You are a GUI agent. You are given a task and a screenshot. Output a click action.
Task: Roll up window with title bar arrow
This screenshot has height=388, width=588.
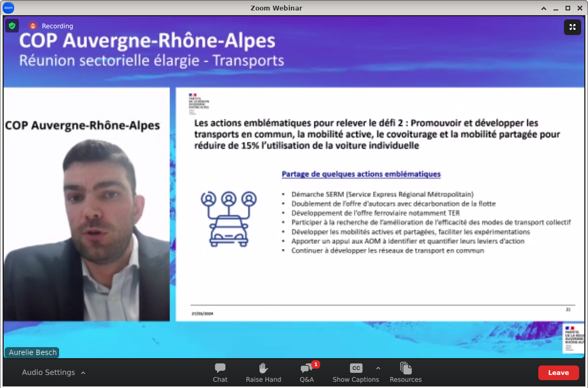pos(544,8)
